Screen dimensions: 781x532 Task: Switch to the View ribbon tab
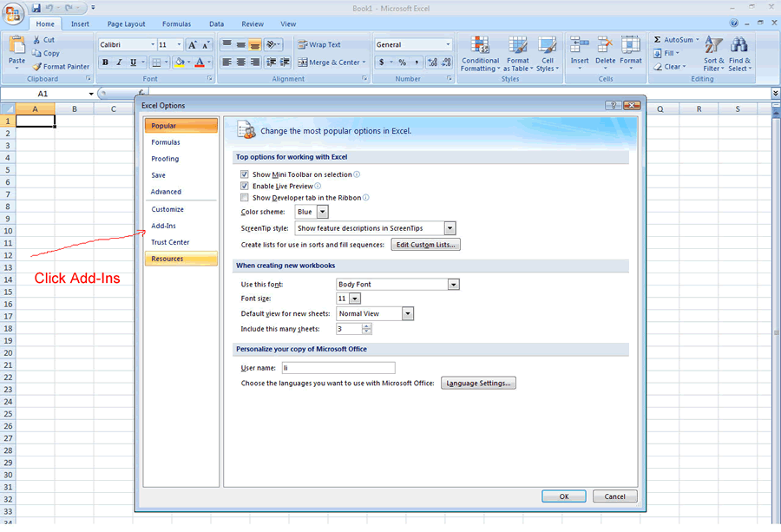coord(288,24)
